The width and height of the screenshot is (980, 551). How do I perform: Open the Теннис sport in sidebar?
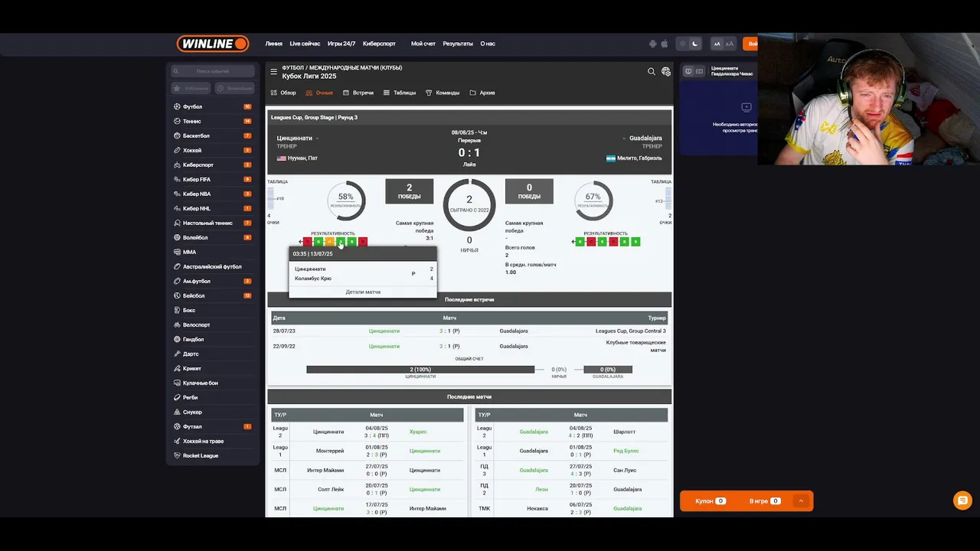point(212,121)
